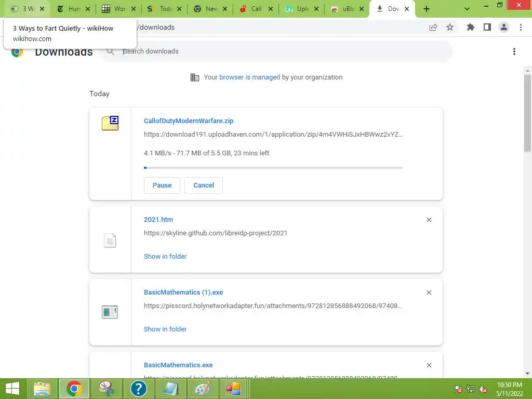Open the colored-blocks taskbar icon
Viewport: 532px width, 399px height.
point(233,389)
